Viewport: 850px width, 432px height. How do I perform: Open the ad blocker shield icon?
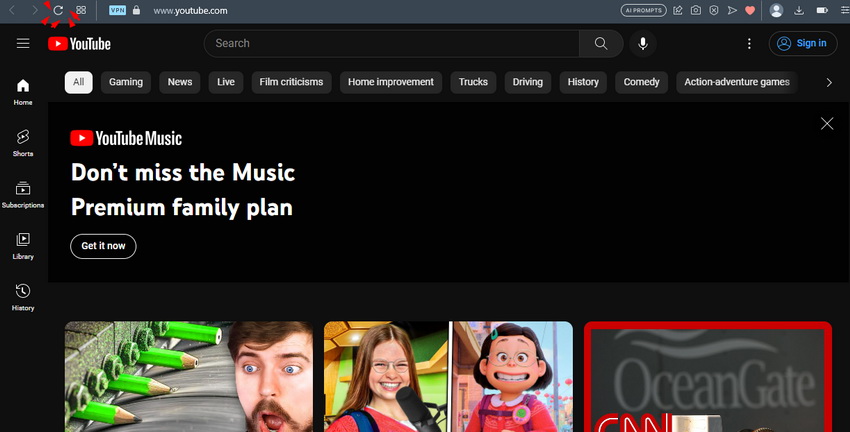714,10
